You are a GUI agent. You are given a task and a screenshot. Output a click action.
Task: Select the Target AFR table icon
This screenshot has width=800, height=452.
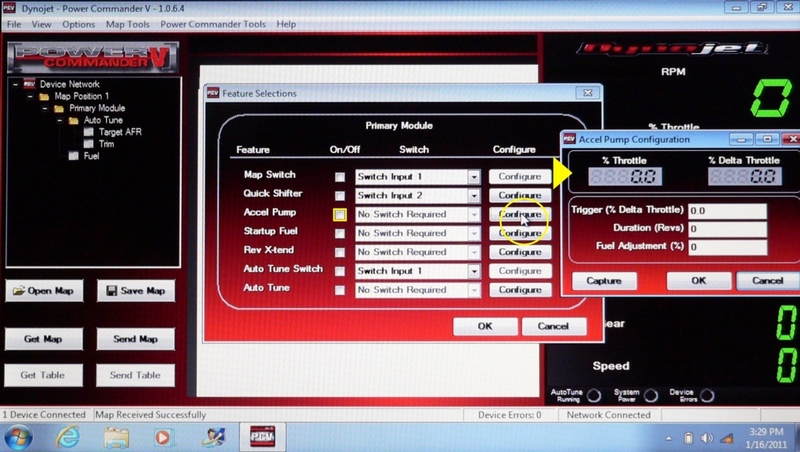click(88, 132)
